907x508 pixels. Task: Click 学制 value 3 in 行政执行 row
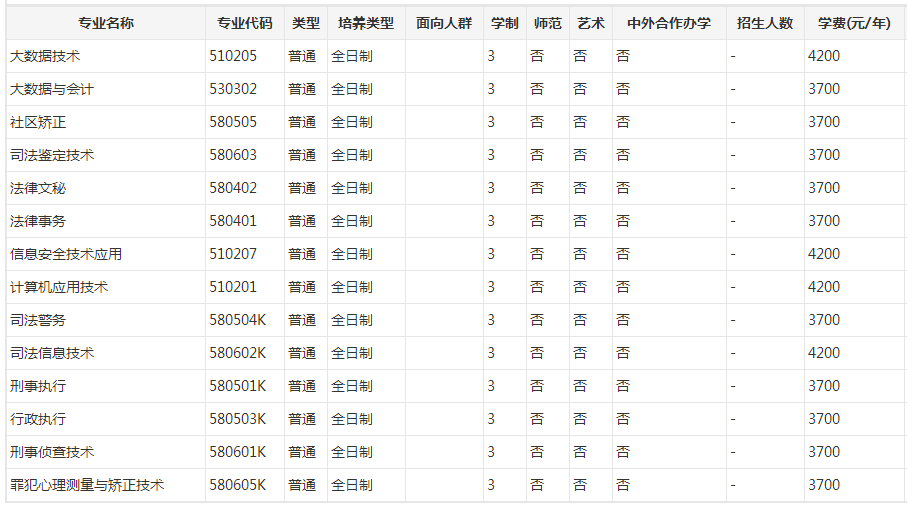pos(491,419)
